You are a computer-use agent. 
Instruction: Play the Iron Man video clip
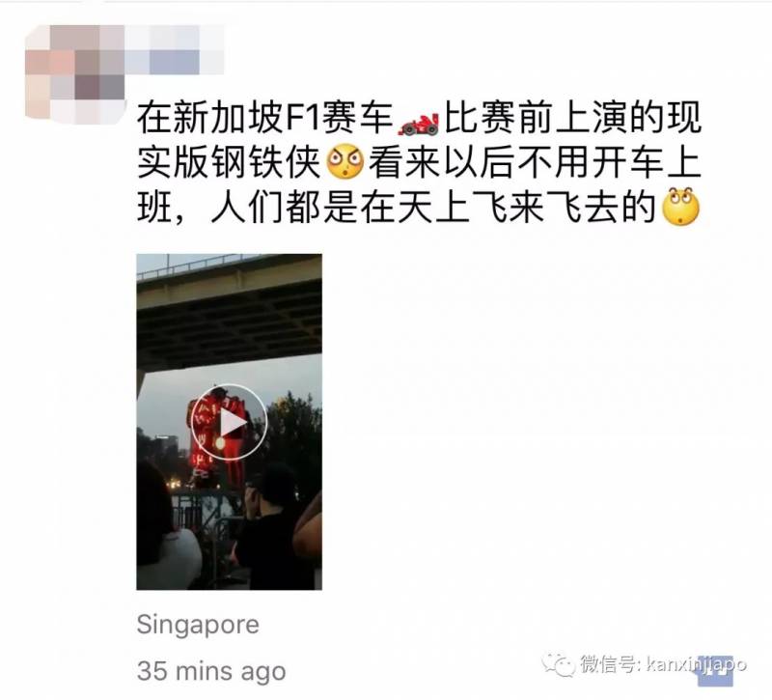pos(229,422)
